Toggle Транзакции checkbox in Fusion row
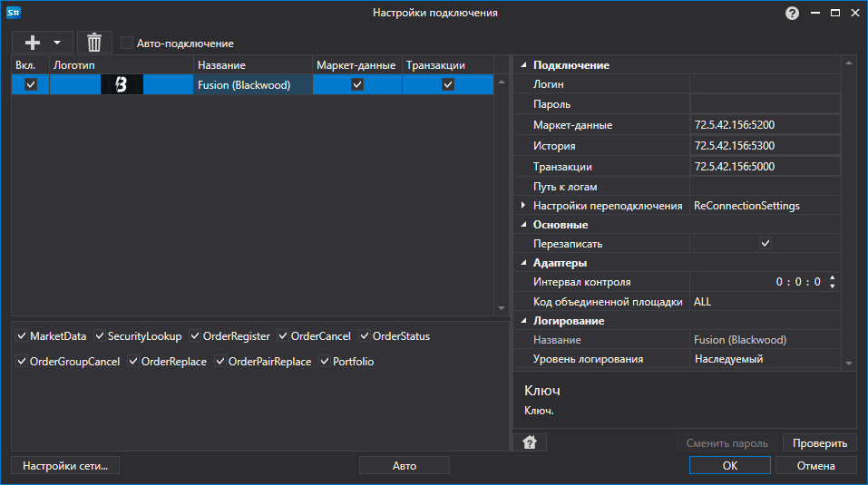868x485 pixels. pyautogui.click(x=448, y=84)
